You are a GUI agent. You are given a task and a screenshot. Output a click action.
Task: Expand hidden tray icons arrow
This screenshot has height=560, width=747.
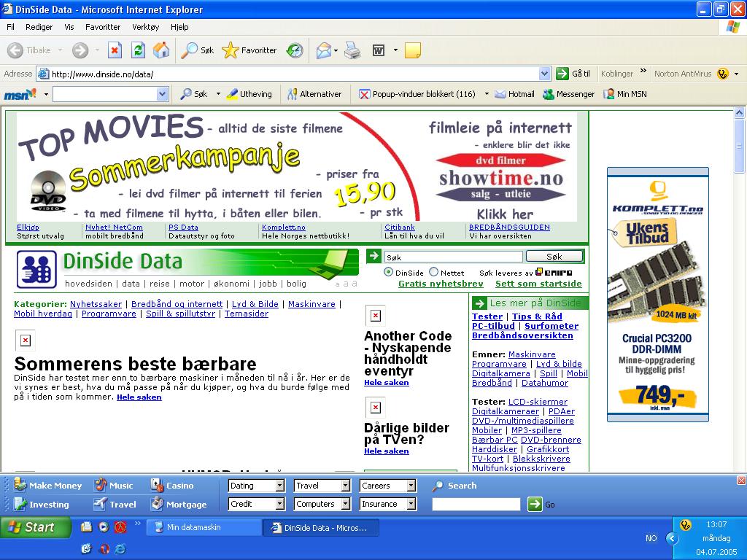(672, 538)
